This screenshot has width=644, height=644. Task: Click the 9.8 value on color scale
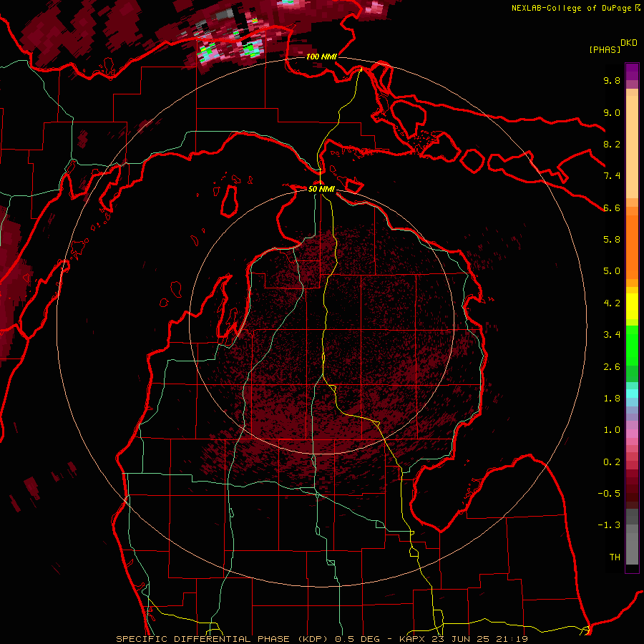[612, 80]
